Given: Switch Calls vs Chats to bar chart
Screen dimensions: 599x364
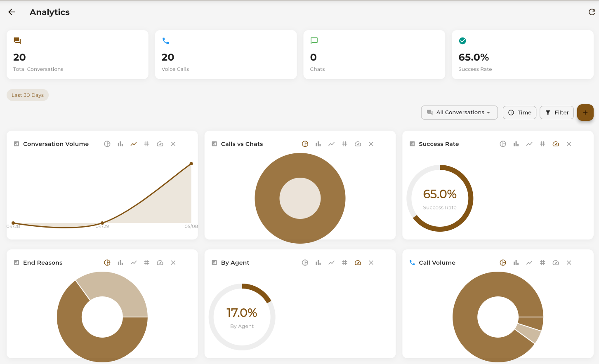Looking at the screenshot, I should [318, 144].
